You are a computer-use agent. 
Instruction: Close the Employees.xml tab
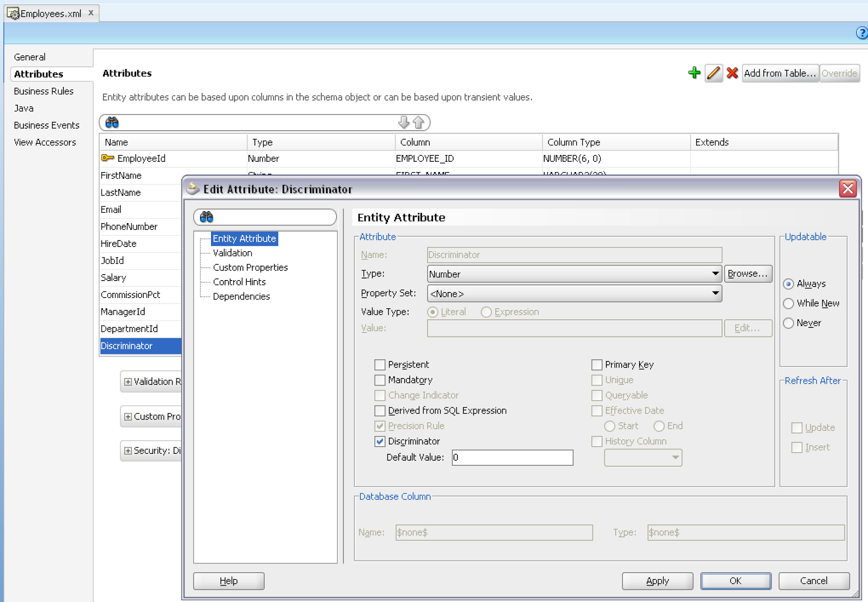[91, 12]
